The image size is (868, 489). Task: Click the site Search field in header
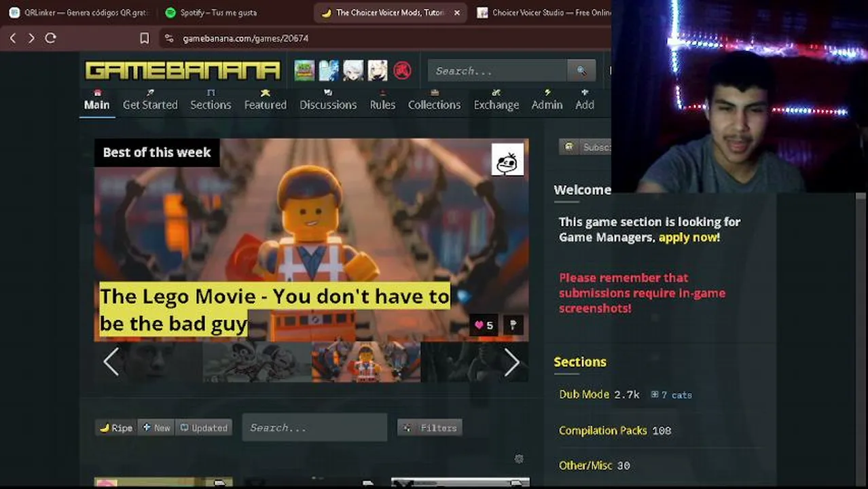click(x=498, y=71)
